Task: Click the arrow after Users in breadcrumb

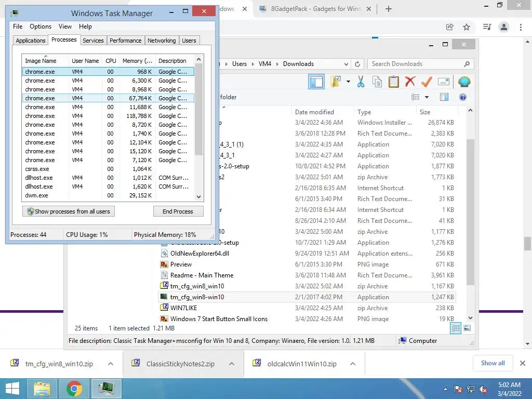Action: (253, 64)
